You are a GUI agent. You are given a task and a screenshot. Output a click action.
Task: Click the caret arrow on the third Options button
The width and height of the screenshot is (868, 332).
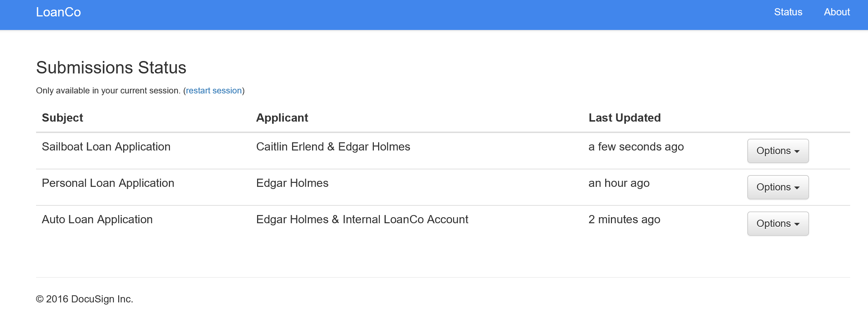point(797,224)
